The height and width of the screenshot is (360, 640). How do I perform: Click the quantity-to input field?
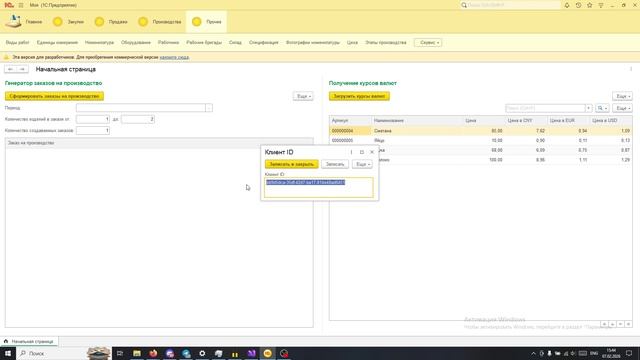pos(138,119)
